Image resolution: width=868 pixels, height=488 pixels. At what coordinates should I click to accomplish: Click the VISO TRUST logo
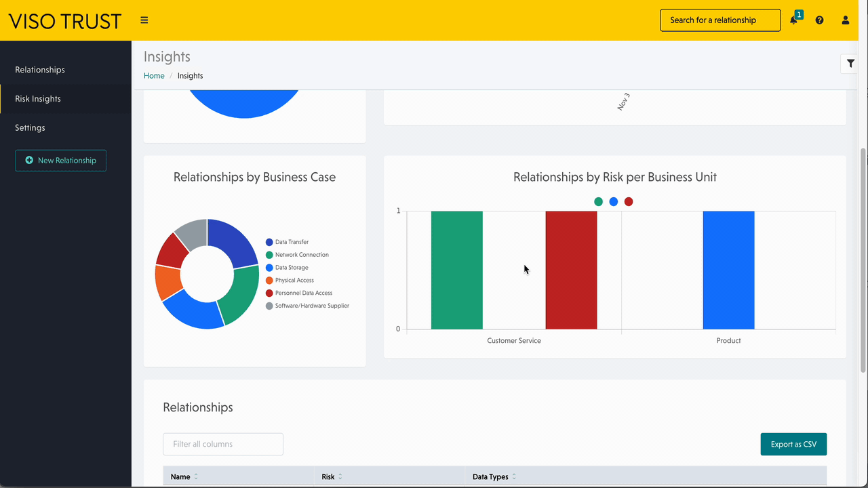pos(65,21)
